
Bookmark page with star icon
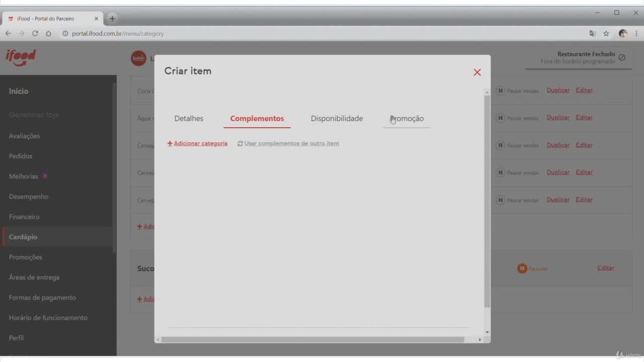pos(606,34)
